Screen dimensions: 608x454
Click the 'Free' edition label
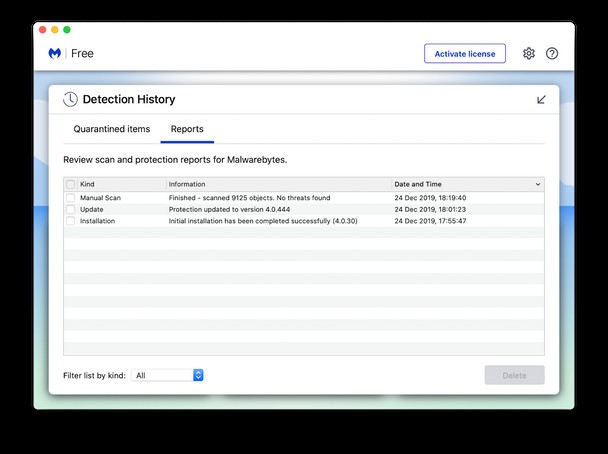coord(82,54)
